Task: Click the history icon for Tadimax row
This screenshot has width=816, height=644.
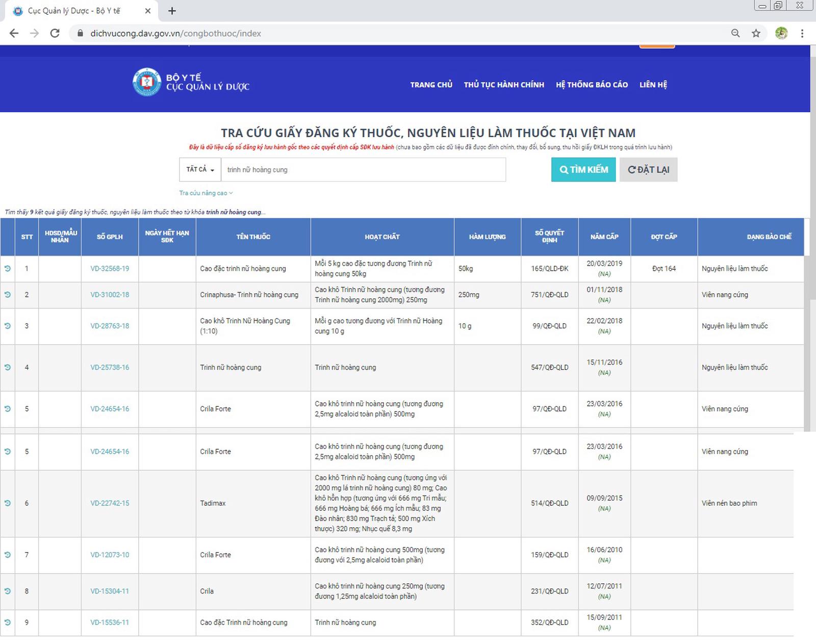Action: (8, 503)
